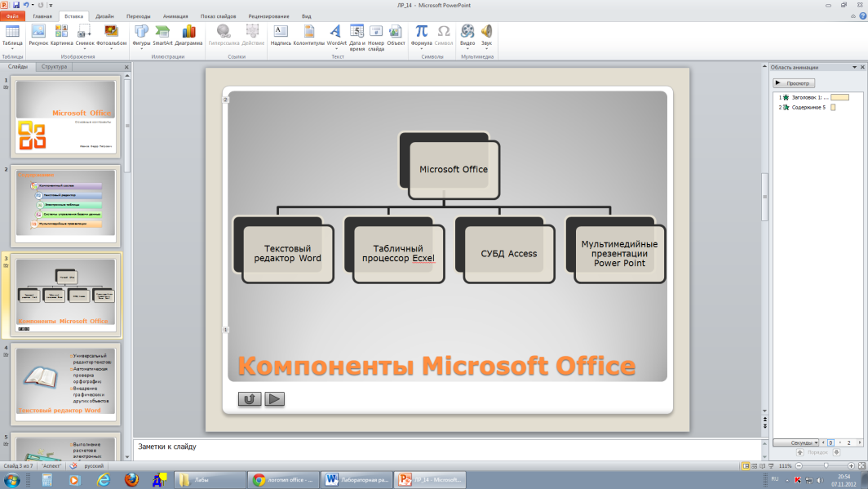Click the forward play action button on slide
Screen dimensions: 868x489
coord(275,398)
